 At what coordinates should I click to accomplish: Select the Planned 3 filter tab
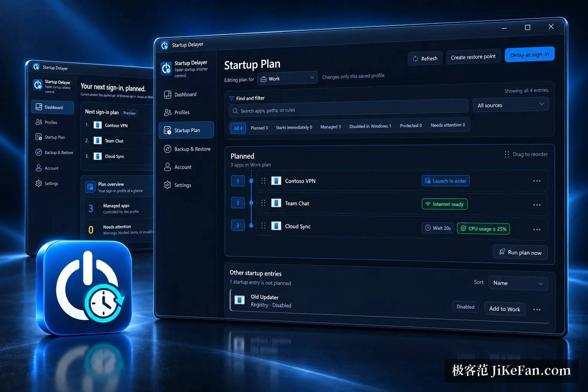[x=259, y=128]
